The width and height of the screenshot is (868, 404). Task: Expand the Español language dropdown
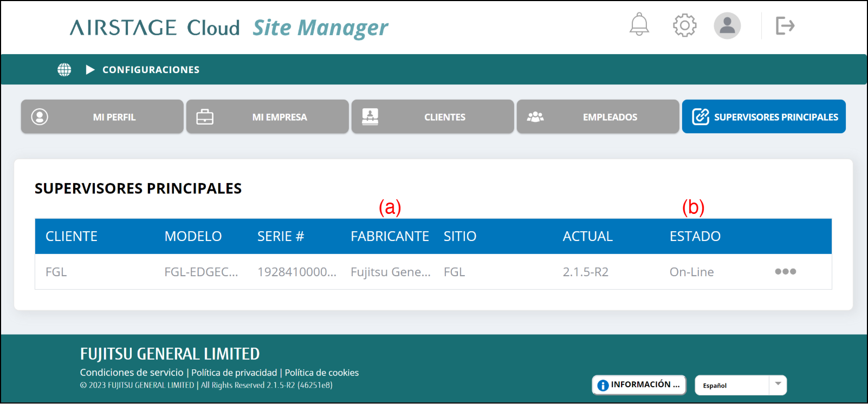pos(731,386)
